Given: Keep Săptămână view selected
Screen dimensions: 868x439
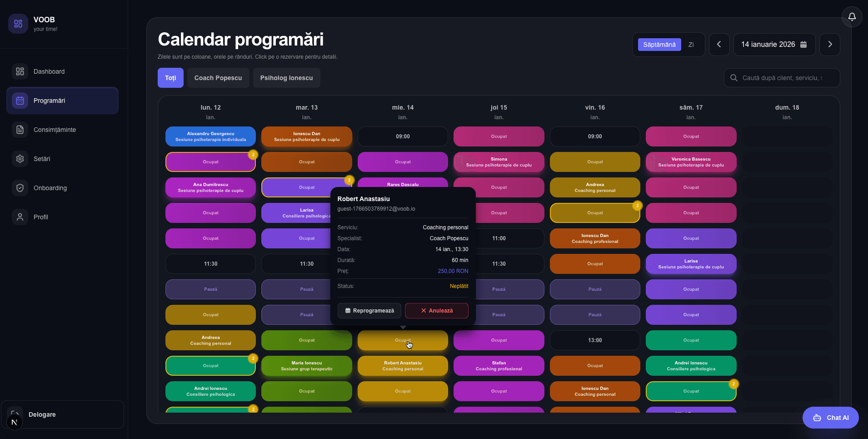Looking at the screenshot, I should click(x=659, y=45).
